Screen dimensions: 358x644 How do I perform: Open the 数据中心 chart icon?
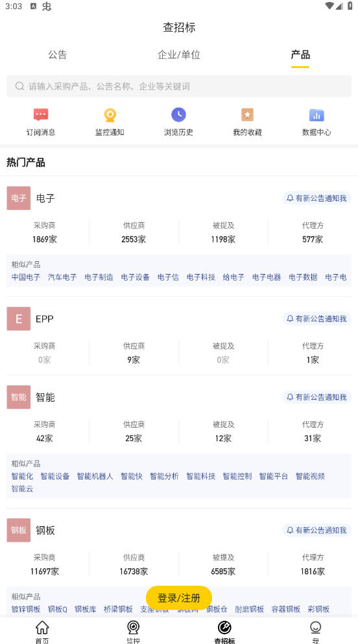[x=316, y=115]
